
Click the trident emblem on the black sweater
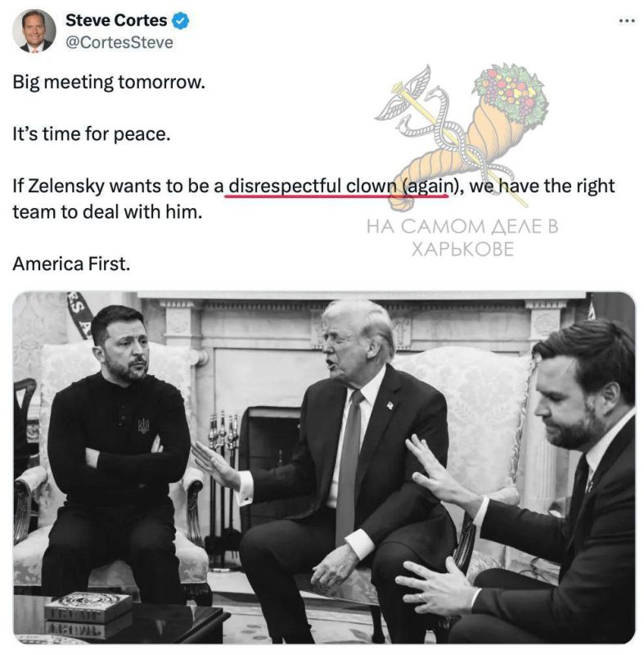click(x=143, y=425)
